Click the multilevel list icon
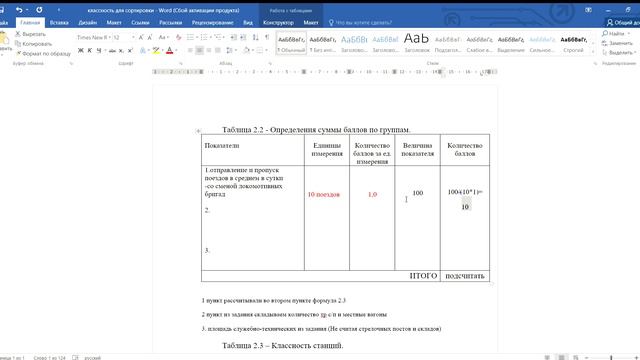Viewport: 640px width, 360px height. [218, 37]
